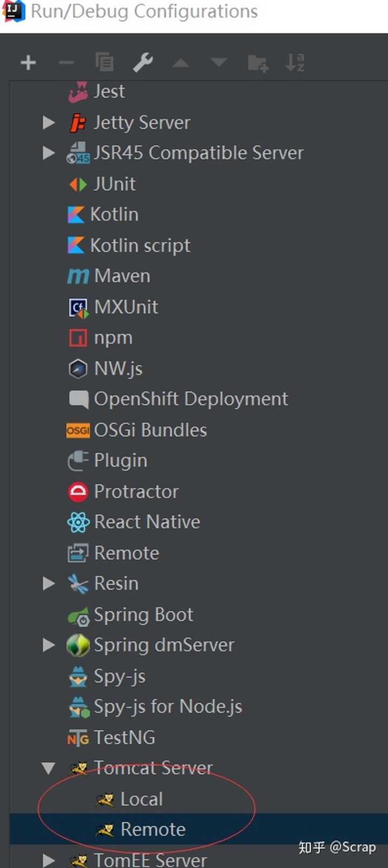Click the Jest icon
Viewport: 388px width, 868px height.
pyautogui.click(x=78, y=92)
